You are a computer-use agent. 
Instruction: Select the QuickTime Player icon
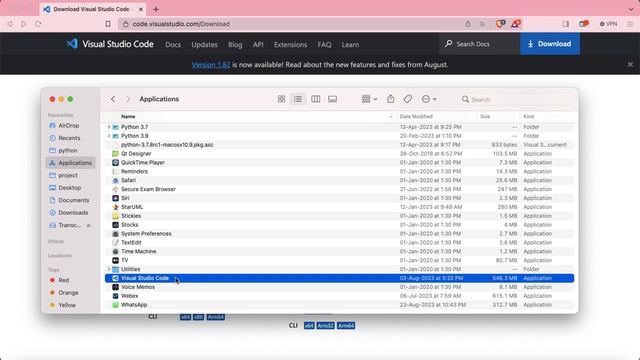[116, 162]
